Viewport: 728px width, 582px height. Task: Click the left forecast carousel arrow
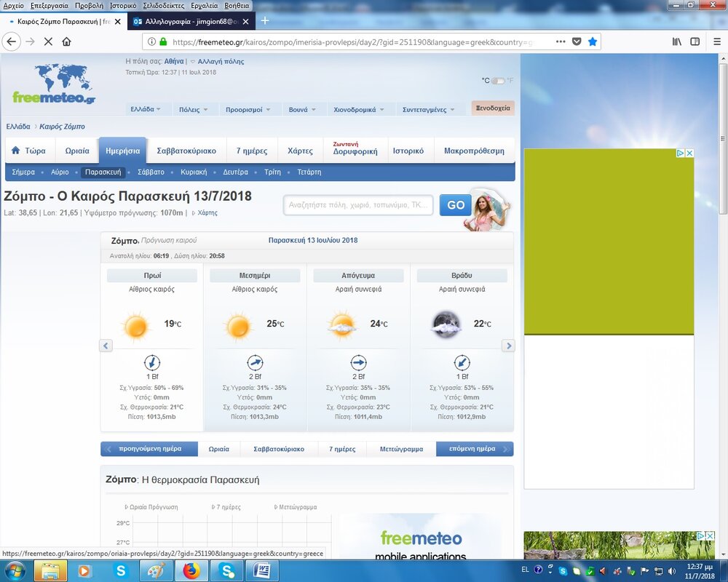coord(106,346)
